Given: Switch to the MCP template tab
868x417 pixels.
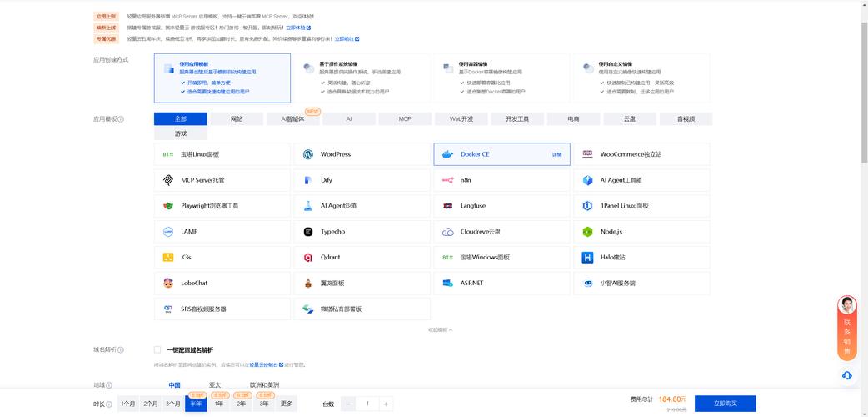Looking at the screenshot, I should (x=405, y=119).
